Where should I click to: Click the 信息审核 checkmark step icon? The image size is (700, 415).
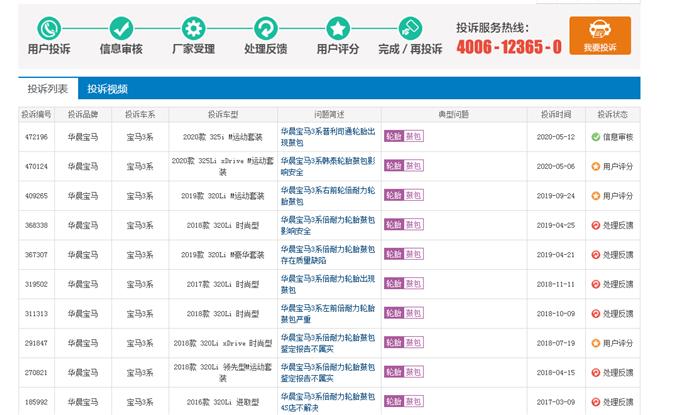pyautogui.click(x=121, y=29)
